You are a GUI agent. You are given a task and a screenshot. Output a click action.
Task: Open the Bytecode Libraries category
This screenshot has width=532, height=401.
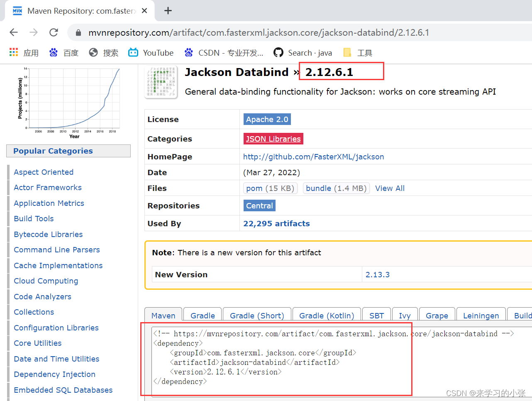pyautogui.click(x=48, y=235)
